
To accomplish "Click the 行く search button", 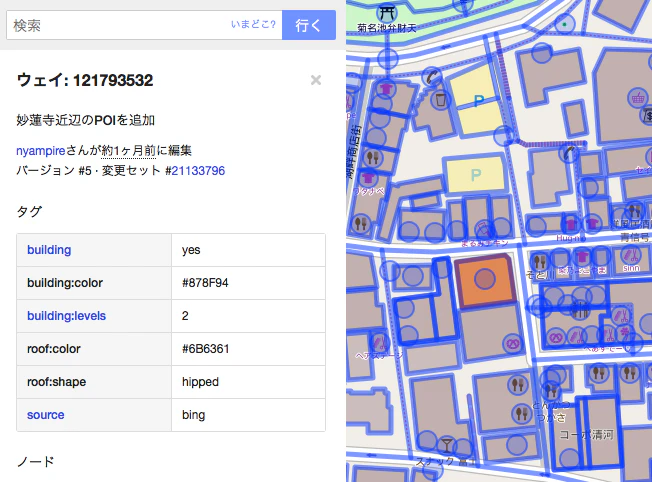I will point(309,25).
